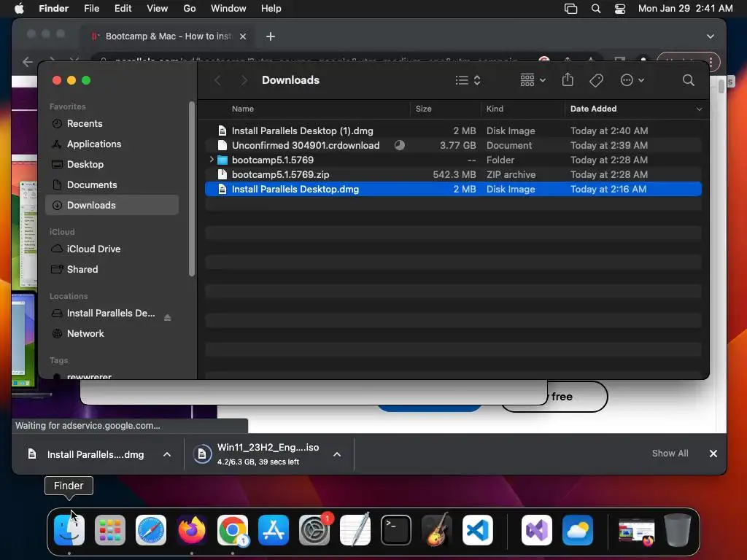747x560 pixels.
Task: Click Finder window search magnifier
Action: (x=689, y=80)
